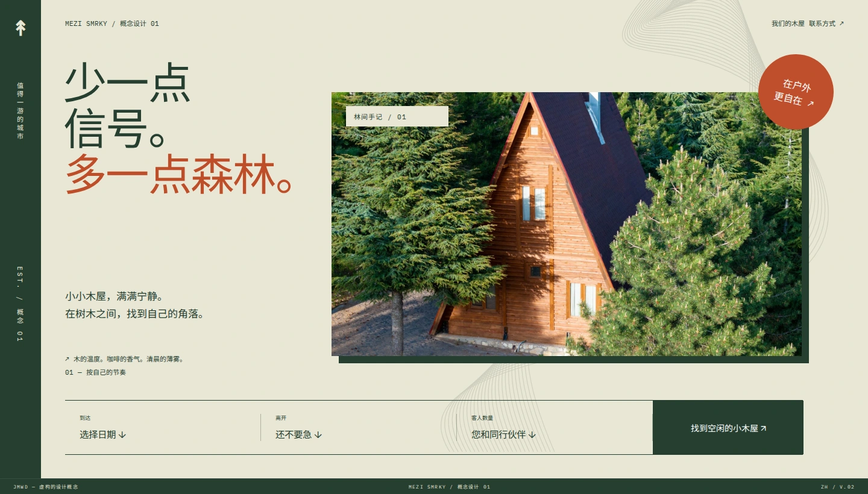Click the MEZI SMRKY / 概念设计 01 header text
The height and width of the screenshot is (494, 868).
(112, 24)
